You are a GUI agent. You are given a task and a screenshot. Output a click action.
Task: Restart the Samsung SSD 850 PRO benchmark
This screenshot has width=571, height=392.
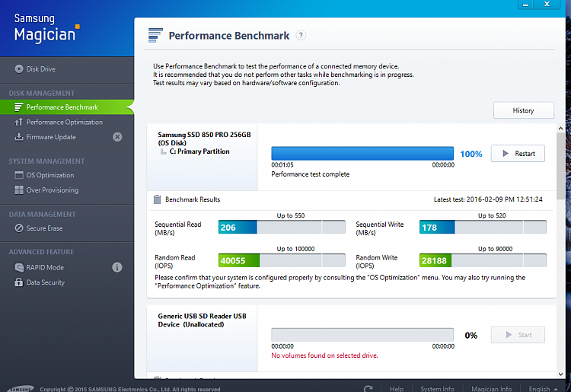518,154
